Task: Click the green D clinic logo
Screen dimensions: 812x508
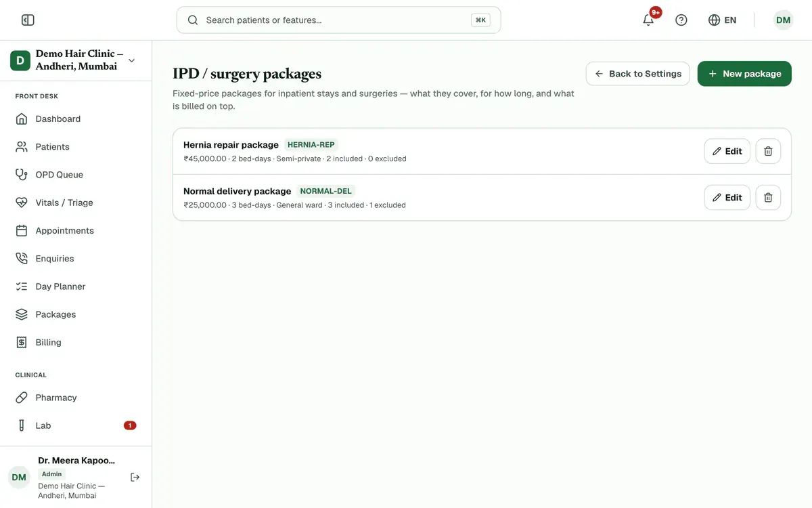Action: click(20, 60)
